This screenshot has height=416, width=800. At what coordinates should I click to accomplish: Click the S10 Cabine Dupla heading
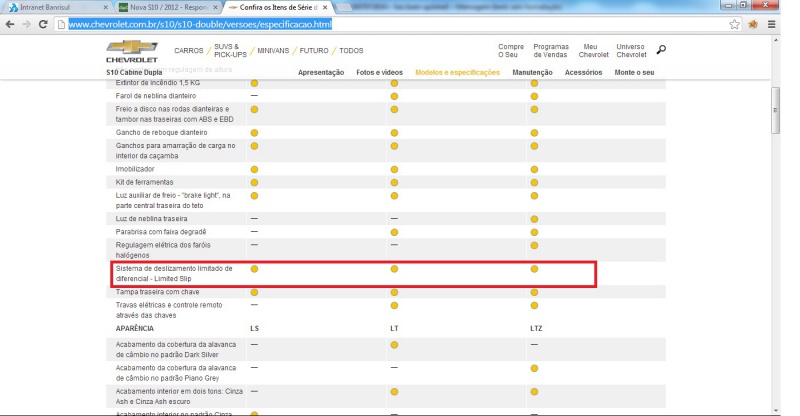pyautogui.click(x=134, y=72)
